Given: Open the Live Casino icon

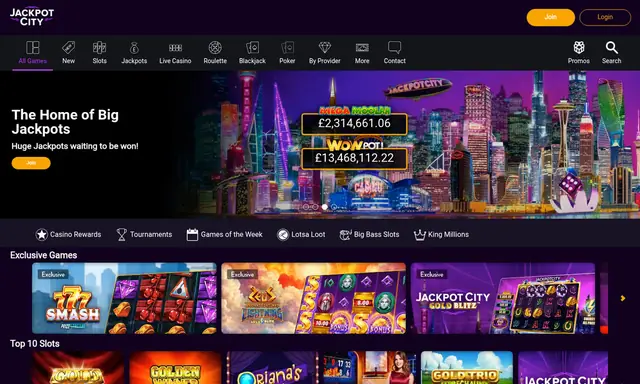Looking at the screenshot, I should 175,48.
